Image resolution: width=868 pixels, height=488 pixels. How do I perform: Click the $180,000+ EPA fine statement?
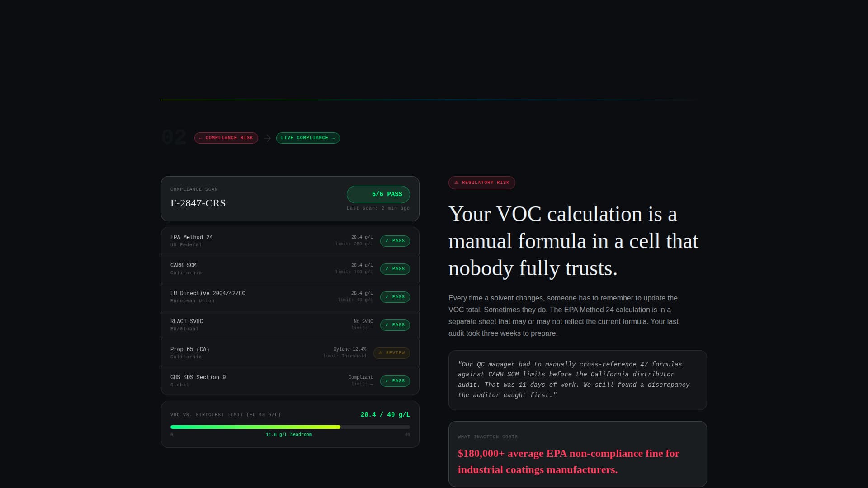(569, 461)
